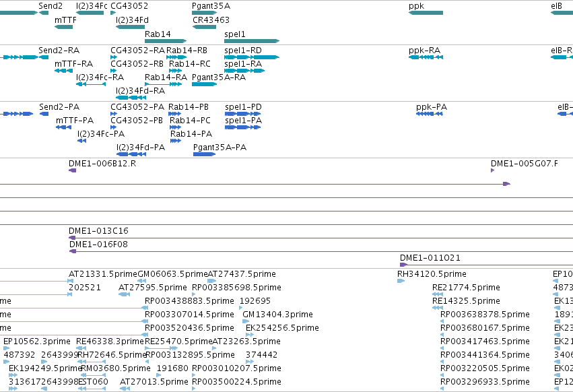The image size is (573, 392).
Task: Open EST RP003385698.5prime
Action: [194, 294]
